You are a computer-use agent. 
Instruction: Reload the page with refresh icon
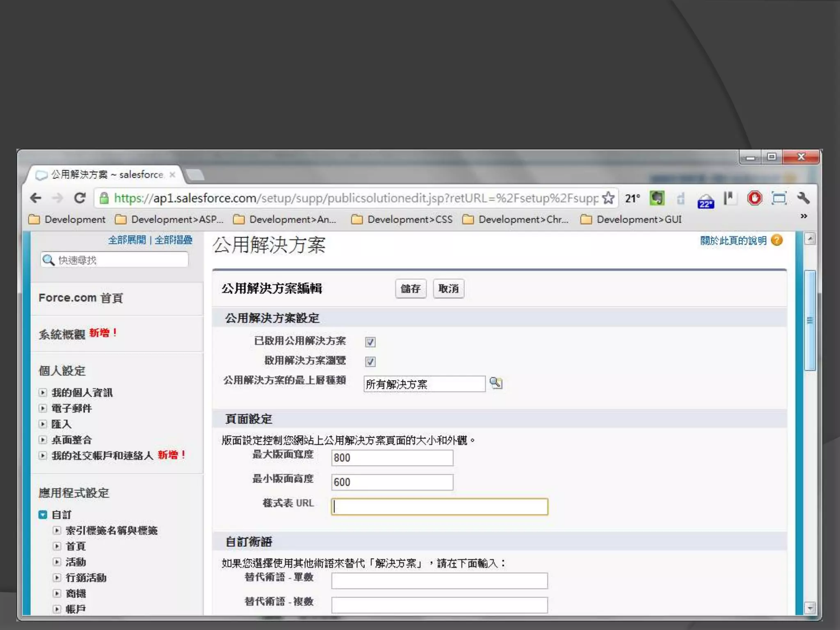click(x=80, y=199)
